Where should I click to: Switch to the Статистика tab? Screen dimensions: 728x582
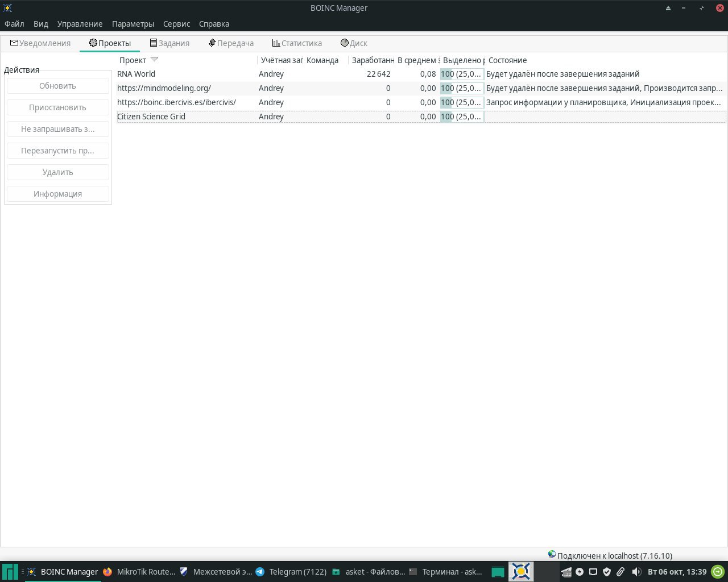(x=297, y=43)
